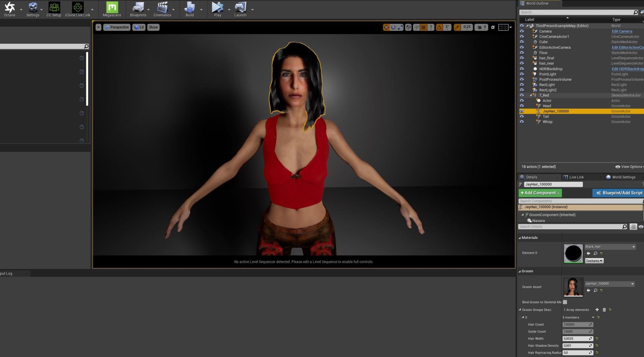The width and height of the screenshot is (644, 357).
Task: Collapse the T_Red actor tree
Action: (531, 95)
